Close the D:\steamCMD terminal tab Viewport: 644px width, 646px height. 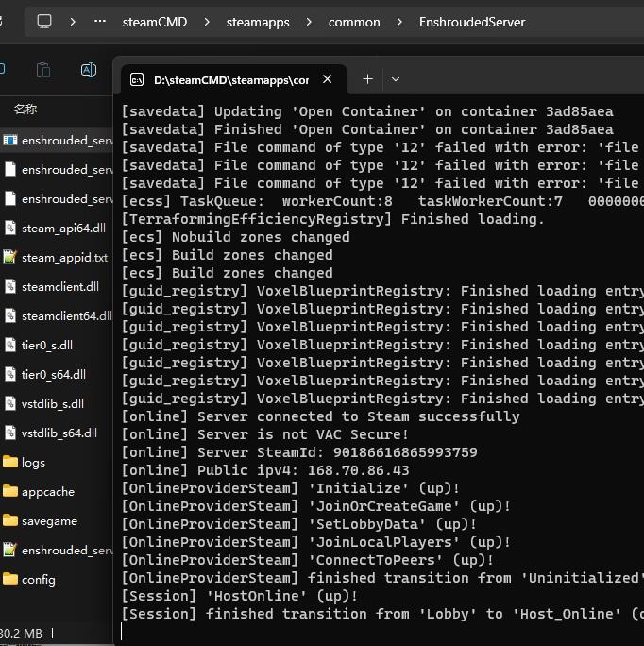coord(328,79)
